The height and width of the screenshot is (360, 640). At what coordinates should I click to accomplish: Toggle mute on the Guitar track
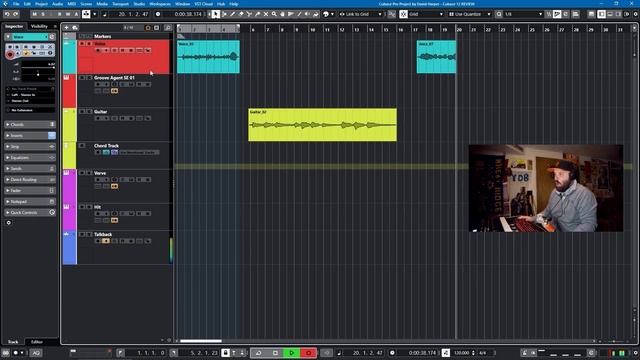coord(82,111)
